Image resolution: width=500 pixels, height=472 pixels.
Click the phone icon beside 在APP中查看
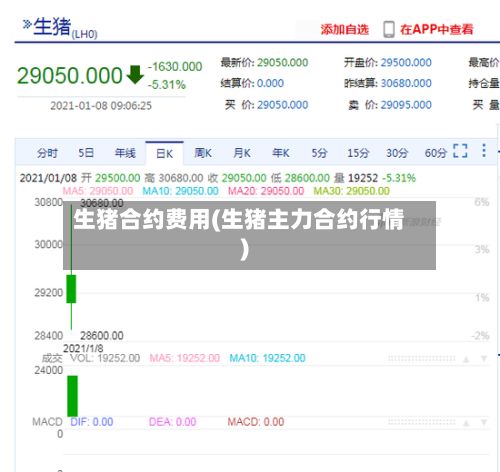(x=389, y=29)
